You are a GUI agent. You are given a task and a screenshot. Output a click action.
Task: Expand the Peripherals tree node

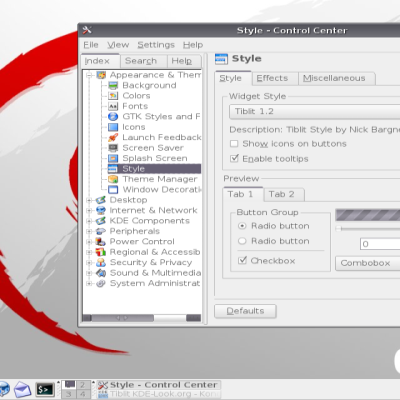point(89,232)
